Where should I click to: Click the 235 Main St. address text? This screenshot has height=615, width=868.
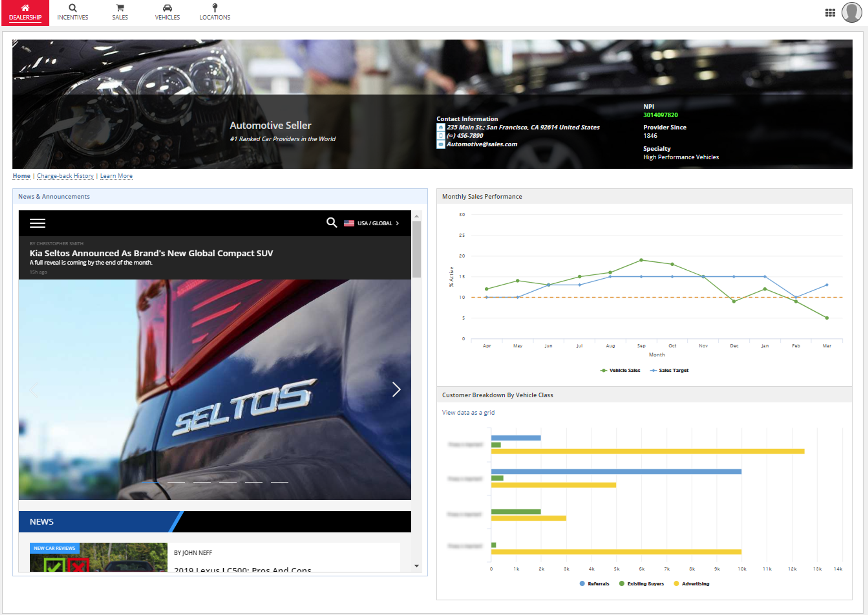523,128
